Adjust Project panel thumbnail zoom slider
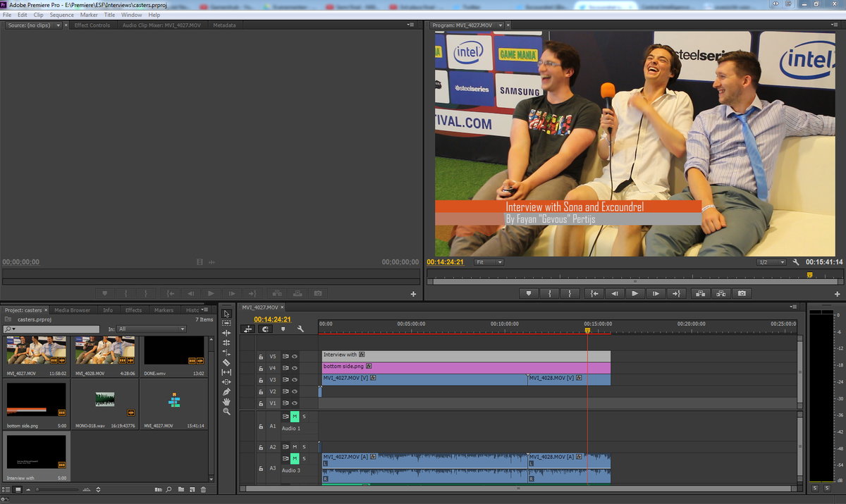 57,489
